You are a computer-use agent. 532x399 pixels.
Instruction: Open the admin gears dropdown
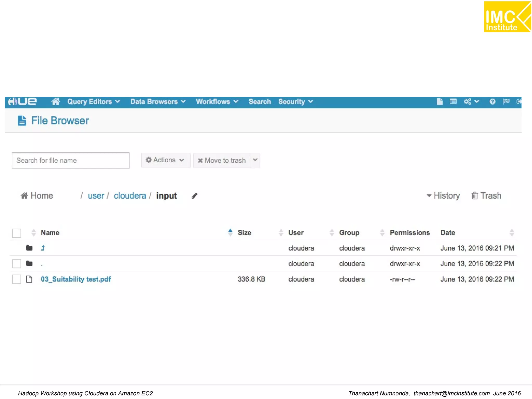[x=471, y=102]
